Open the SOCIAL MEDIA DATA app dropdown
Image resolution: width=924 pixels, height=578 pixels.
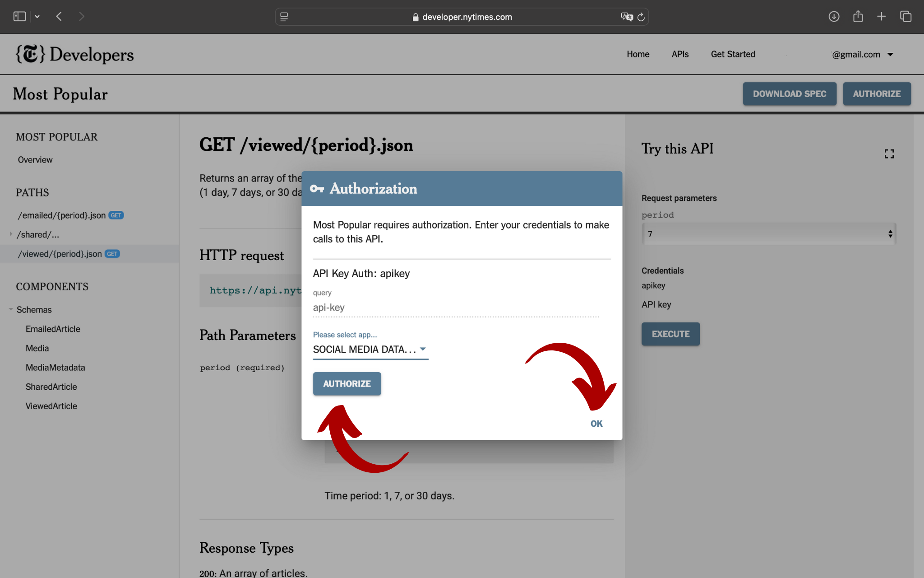pos(370,350)
